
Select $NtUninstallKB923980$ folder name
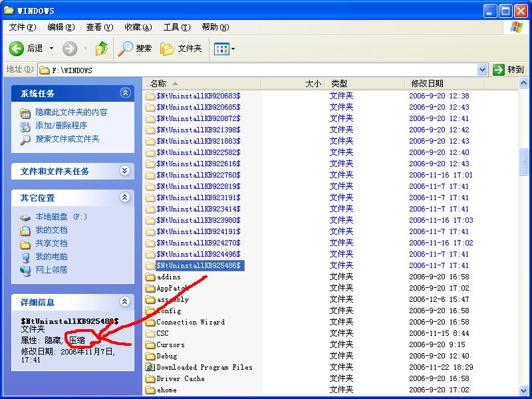[198, 220]
